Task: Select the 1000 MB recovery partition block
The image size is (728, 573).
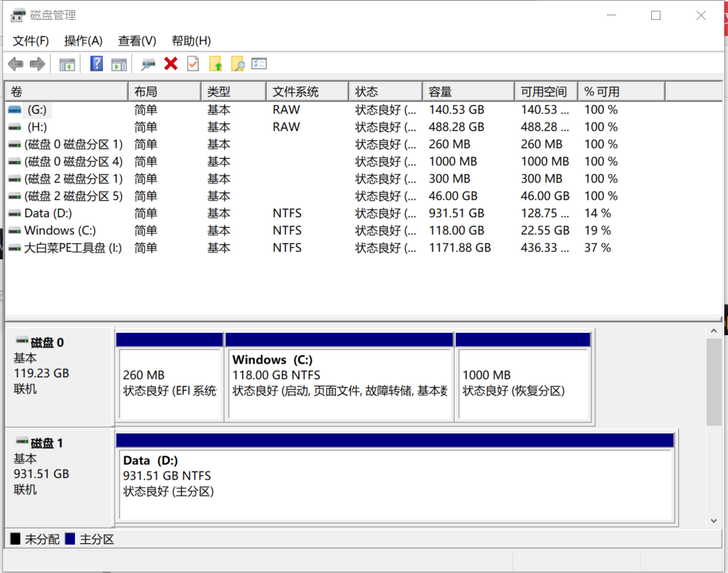Action: tap(523, 377)
